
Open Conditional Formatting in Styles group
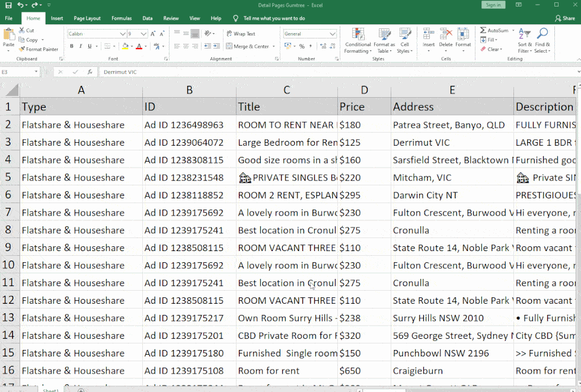pyautogui.click(x=358, y=34)
